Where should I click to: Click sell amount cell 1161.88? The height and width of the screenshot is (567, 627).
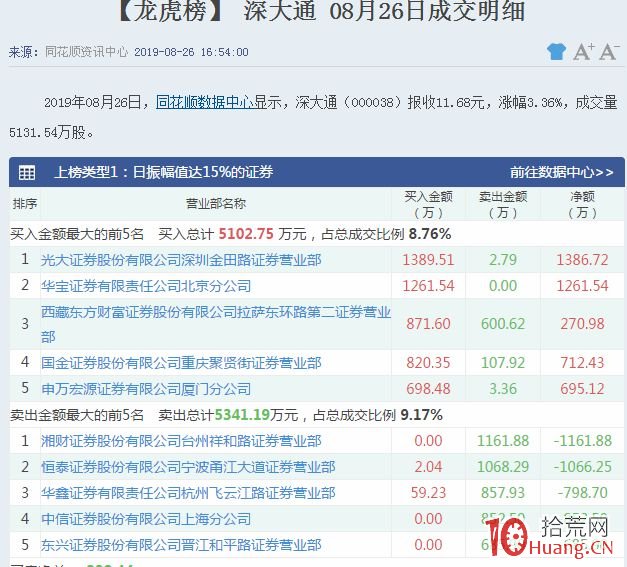tap(503, 441)
